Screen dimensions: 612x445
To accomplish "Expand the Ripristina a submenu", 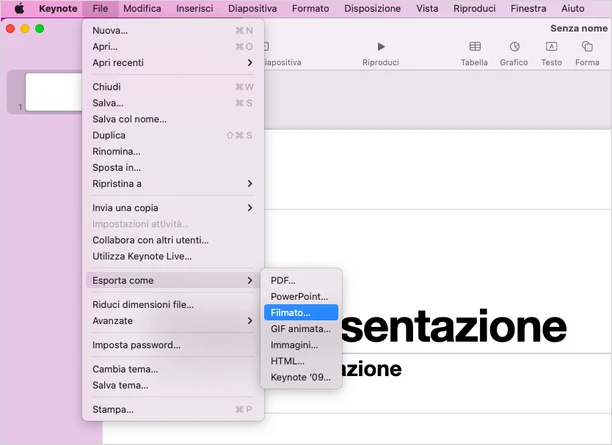I will (x=173, y=184).
